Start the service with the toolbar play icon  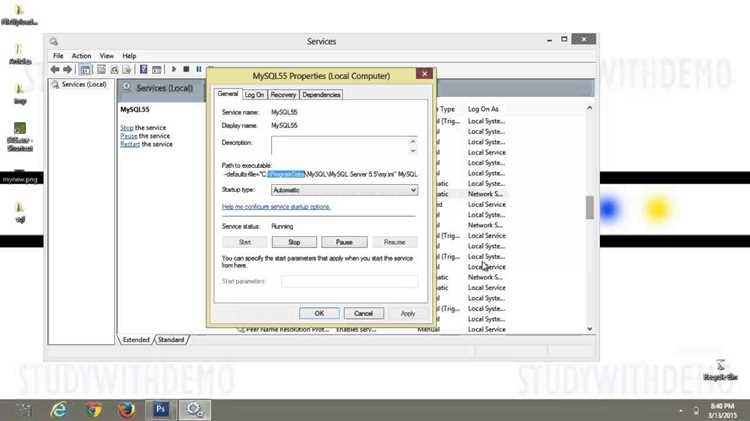[x=174, y=69]
